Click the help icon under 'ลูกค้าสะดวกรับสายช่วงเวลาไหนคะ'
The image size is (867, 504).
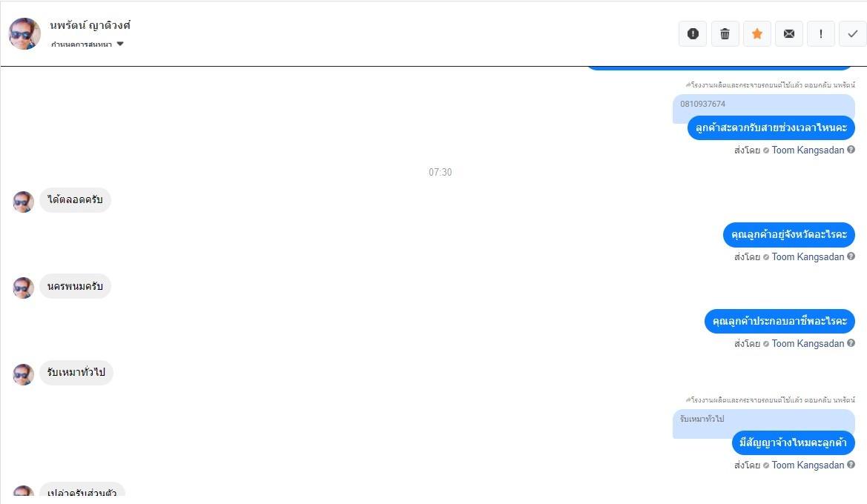(851, 150)
